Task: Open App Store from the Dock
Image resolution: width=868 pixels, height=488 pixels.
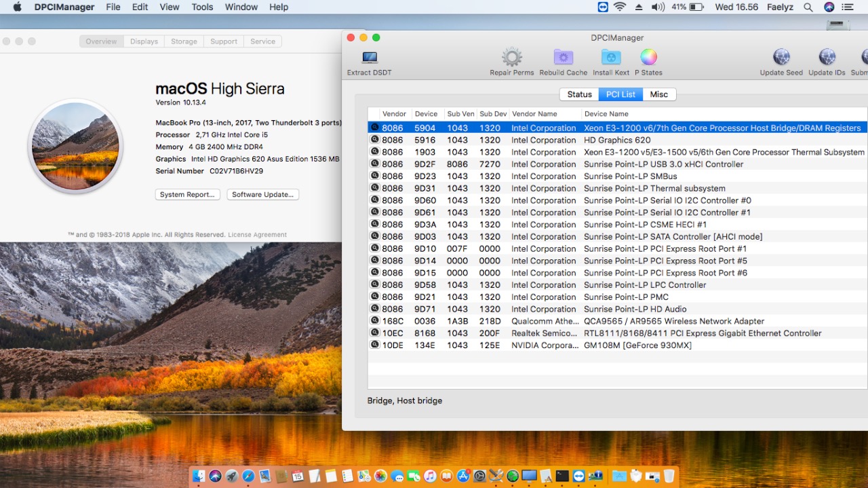Action: (463, 476)
